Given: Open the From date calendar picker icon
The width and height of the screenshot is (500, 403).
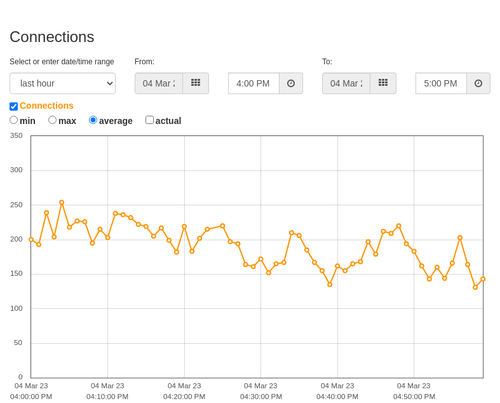Looking at the screenshot, I should (196, 83).
